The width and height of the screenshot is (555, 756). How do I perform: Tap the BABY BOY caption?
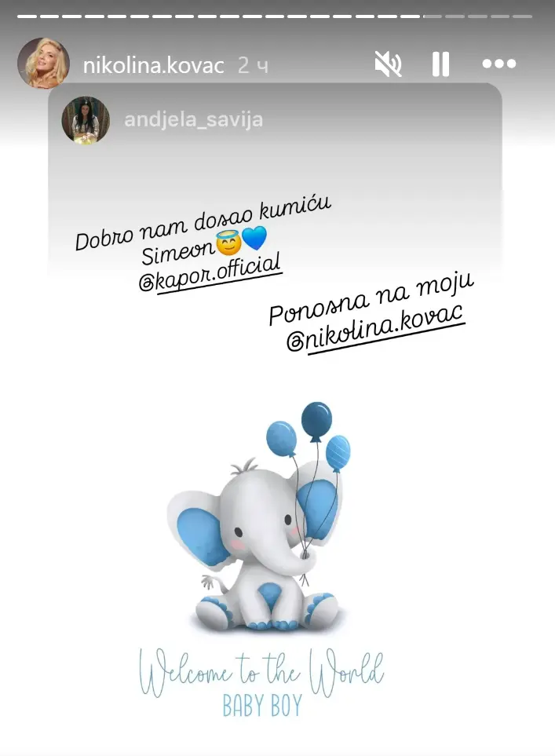(x=262, y=706)
